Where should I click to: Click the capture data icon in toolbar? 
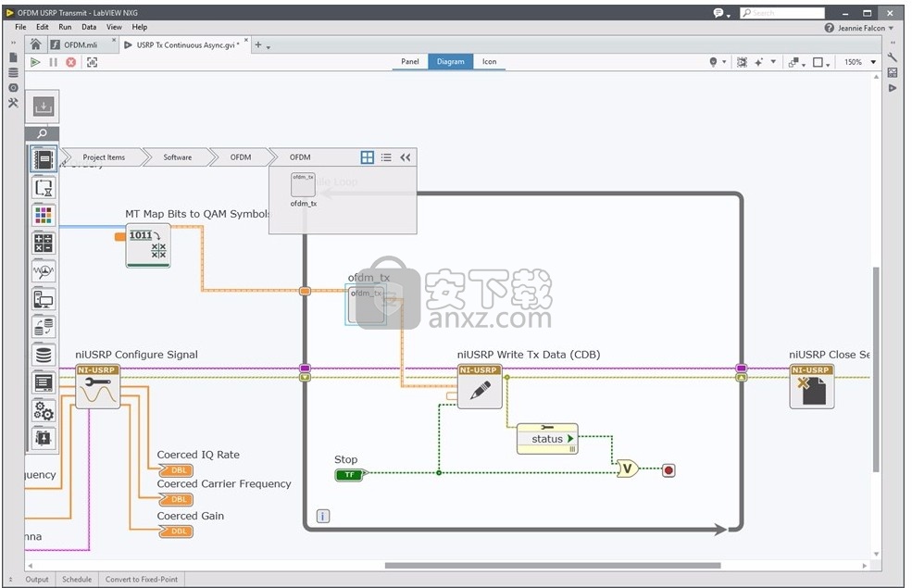(92, 62)
